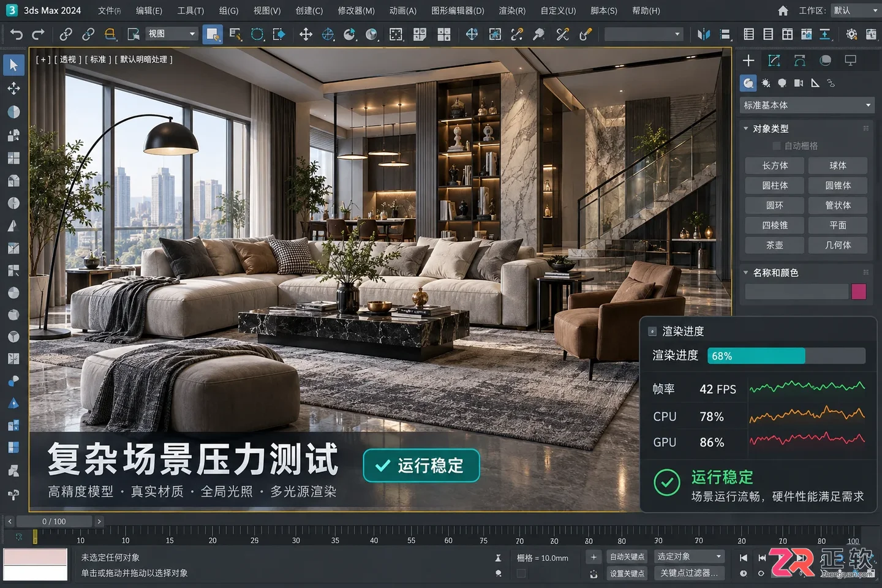The image size is (882, 588).
Task: Click the home icon beside workspace label
Action: click(x=783, y=10)
